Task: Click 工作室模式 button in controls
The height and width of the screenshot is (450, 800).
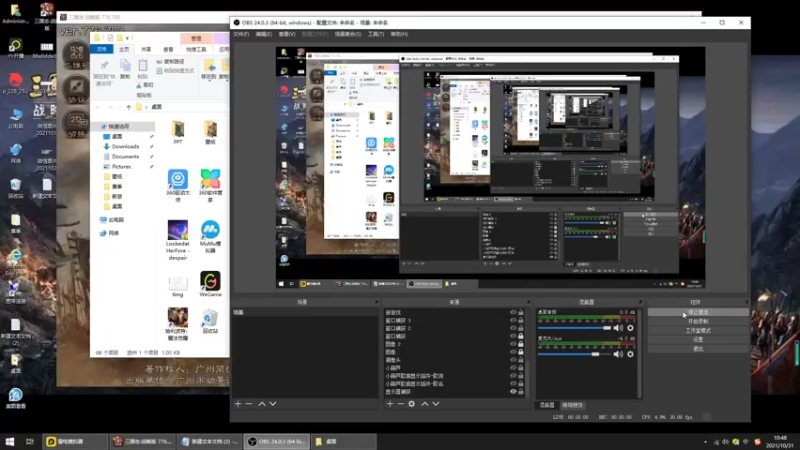Action: (x=698, y=331)
